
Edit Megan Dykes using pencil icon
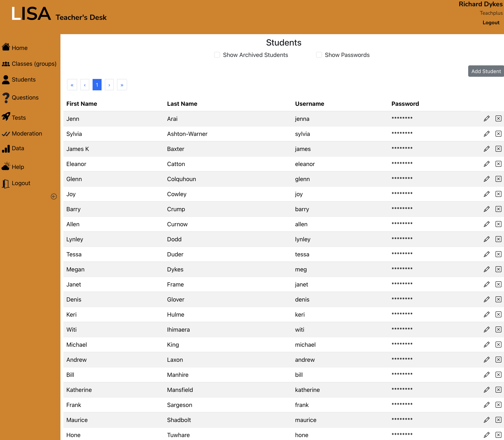tap(487, 269)
